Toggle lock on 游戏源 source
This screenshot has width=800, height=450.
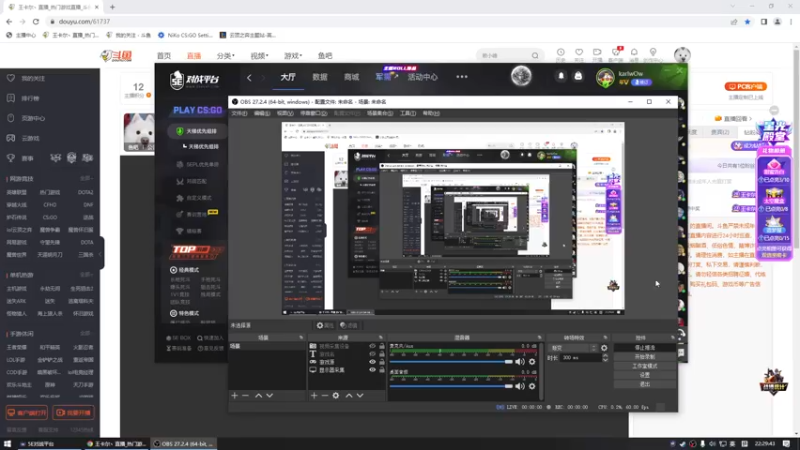click(x=382, y=362)
